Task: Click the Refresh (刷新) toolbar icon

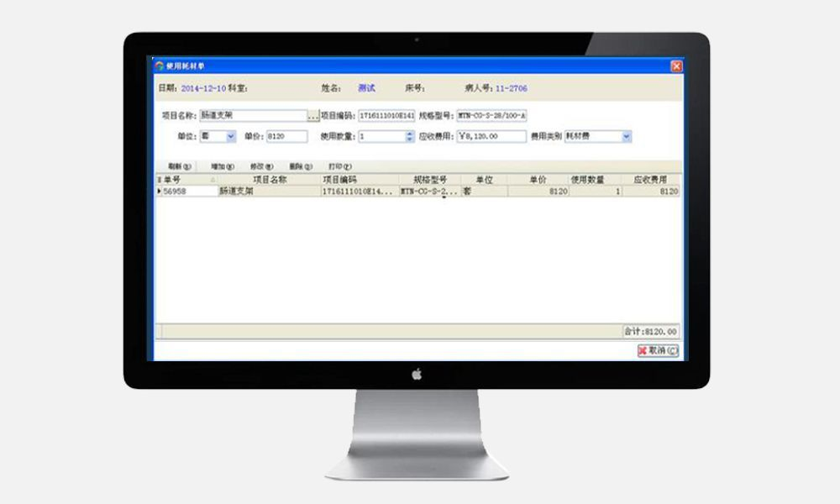Action: [176, 166]
